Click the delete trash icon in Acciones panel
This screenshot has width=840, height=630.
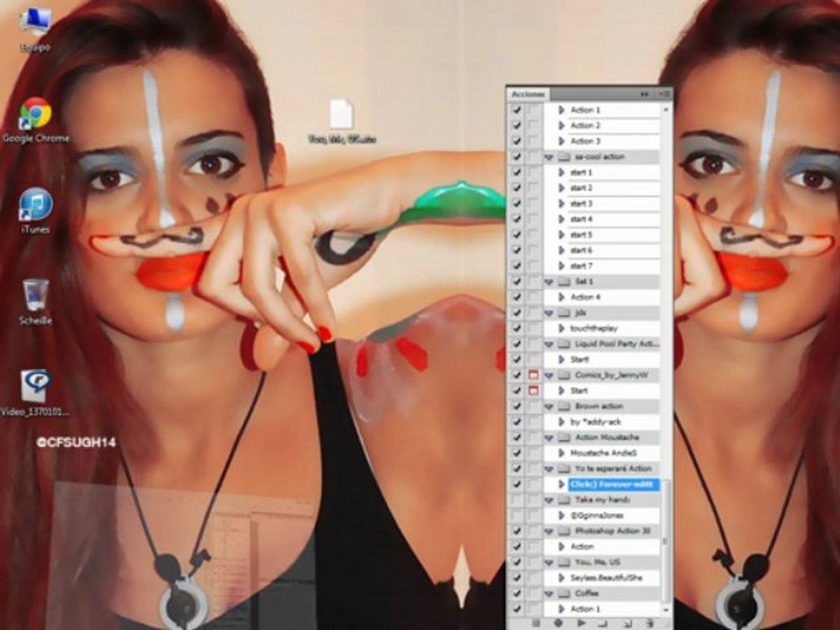coord(649,624)
